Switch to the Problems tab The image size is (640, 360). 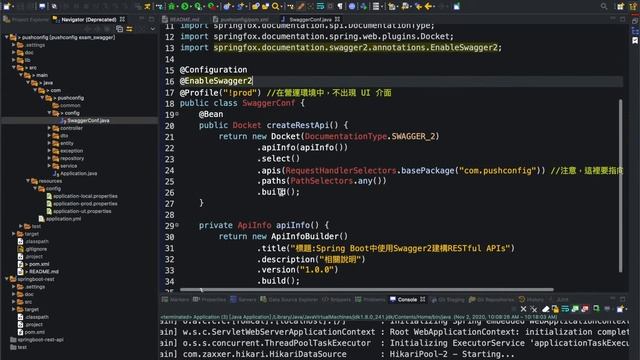pyautogui.click(x=370, y=299)
